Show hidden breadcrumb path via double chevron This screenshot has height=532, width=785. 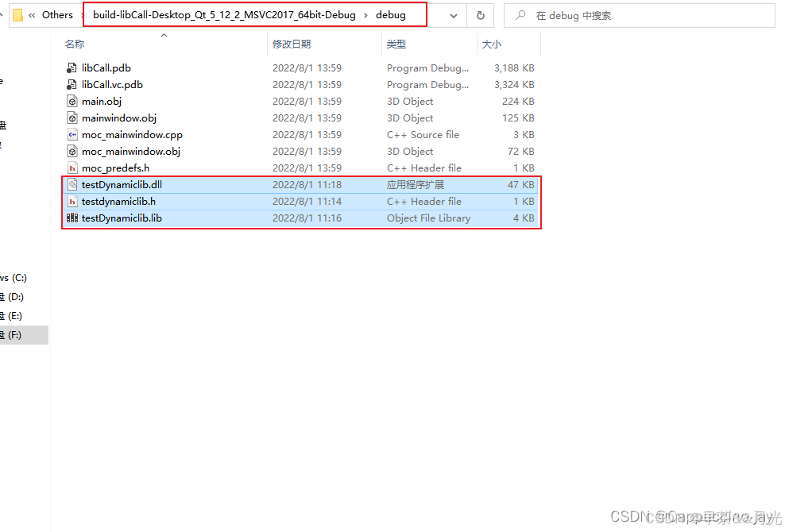(32, 16)
